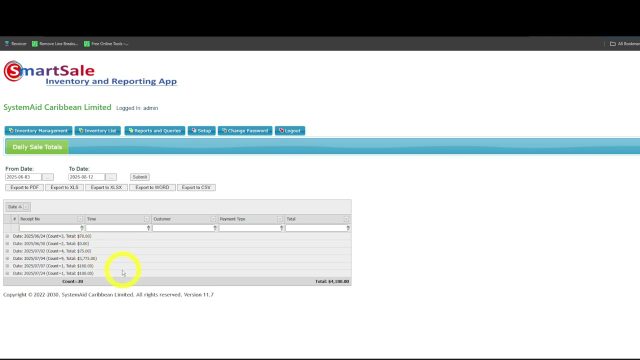The image size is (640, 360).
Task: Expand the 2025/07/02 date group row
Action: click(x=7, y=251)
